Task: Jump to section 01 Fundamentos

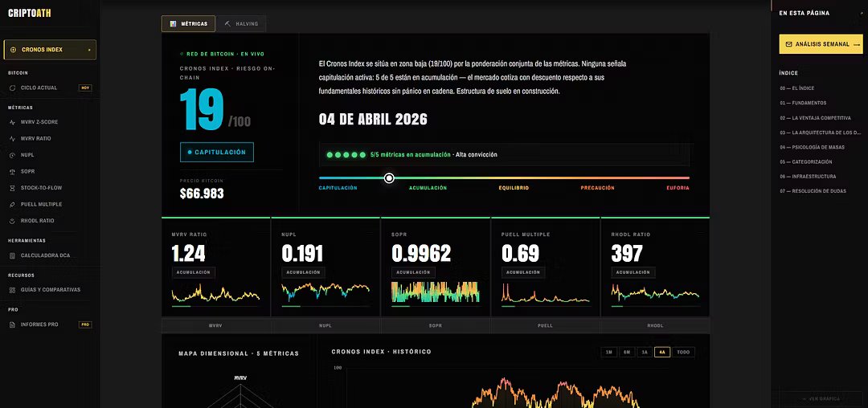Action: (803, 103)
